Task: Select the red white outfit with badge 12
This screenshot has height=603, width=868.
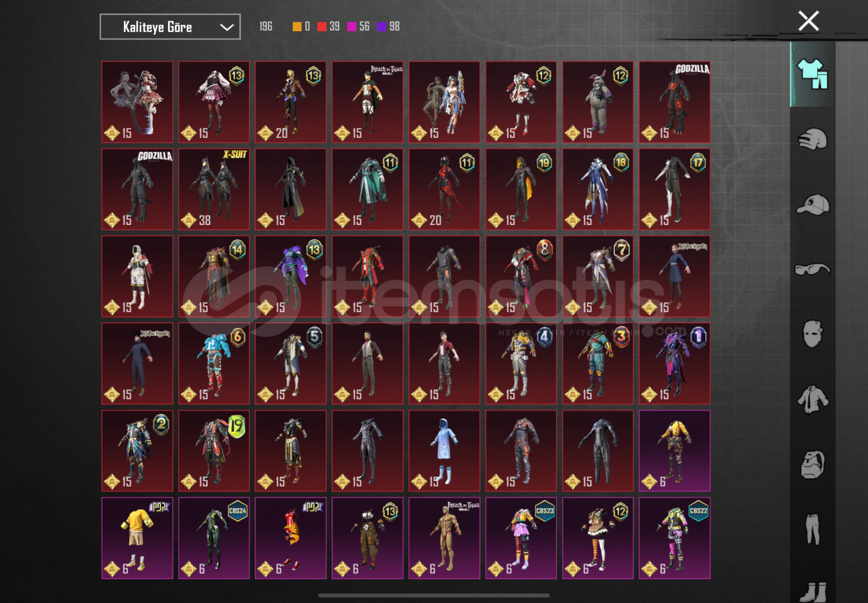Action: 521,102
